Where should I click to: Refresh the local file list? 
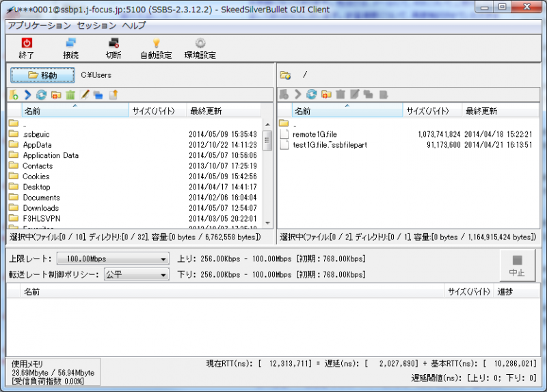(x=42, y=95)
